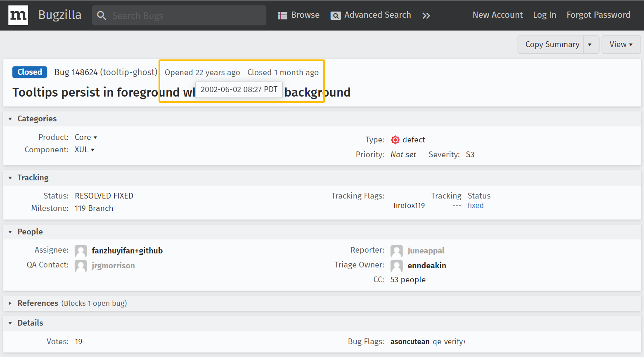644x357 pixels.
Task: Click the Mozilla logo icon
Action: click(x=18, y=15)
